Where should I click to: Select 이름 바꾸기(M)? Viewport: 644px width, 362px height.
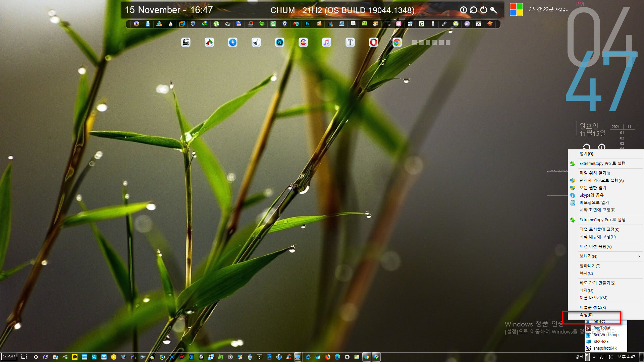point(606,298)
